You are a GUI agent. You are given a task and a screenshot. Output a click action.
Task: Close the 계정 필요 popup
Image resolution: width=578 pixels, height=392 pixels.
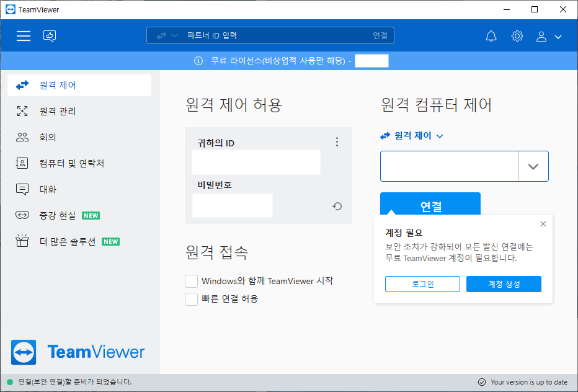(543, 224)
